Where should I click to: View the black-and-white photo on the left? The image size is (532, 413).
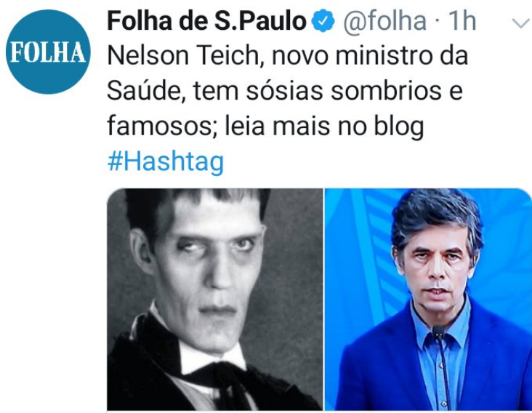(215, 300)
